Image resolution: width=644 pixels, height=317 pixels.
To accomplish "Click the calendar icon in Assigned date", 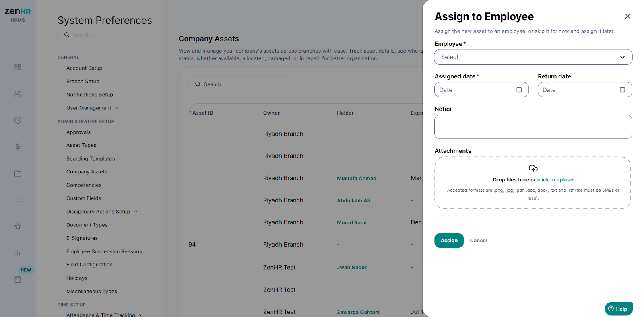I will coord(519,90).
